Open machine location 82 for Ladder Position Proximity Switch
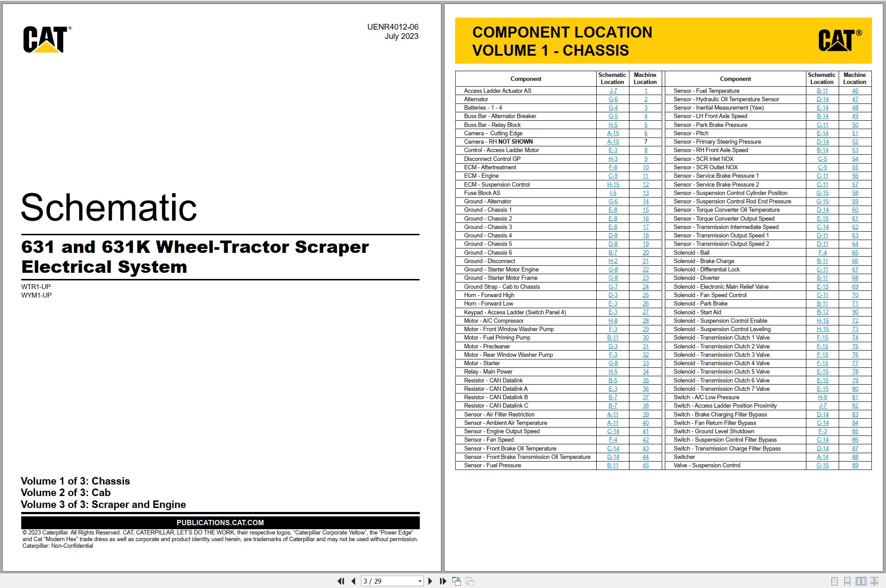Image resolution: width=886 pixels, height=588 pixels. [855, 405]
